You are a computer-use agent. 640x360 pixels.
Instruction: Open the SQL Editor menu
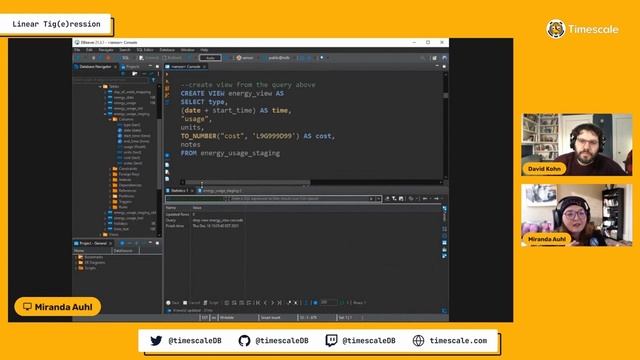(x=145, y=50)
